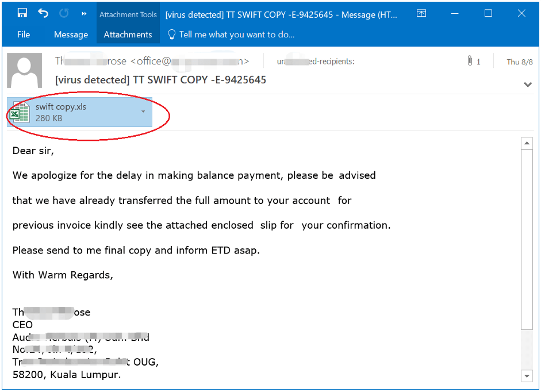
Task: Select the Attachments ribbon tab
Action: (x=128, y=34)
